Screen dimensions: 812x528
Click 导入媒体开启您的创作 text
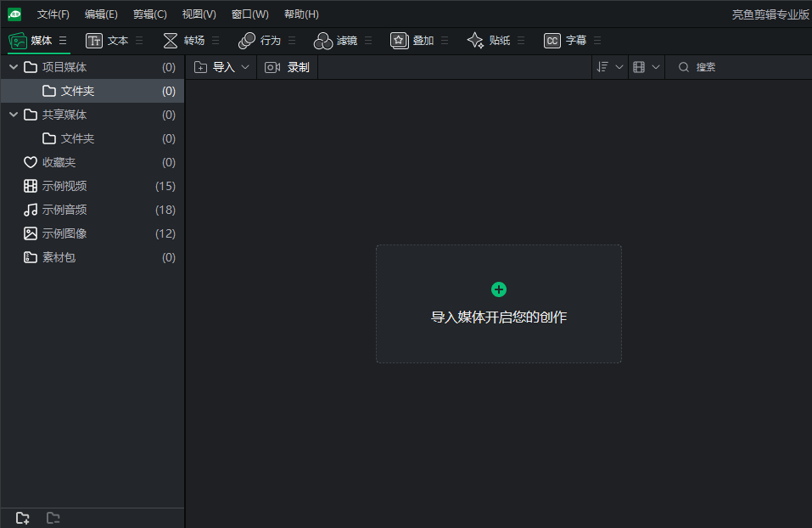[499, 317]
